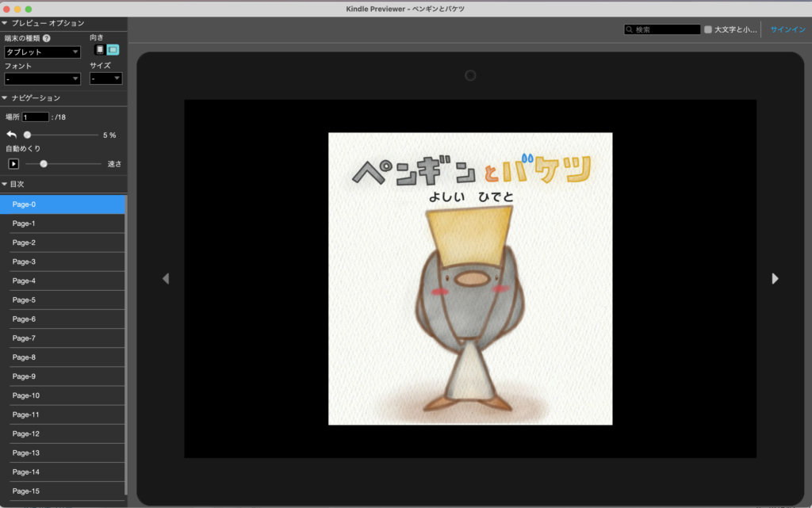Screen dimensions: 812x508
Task: Jump to Page-11 in contents
Action: coord(62,415)
